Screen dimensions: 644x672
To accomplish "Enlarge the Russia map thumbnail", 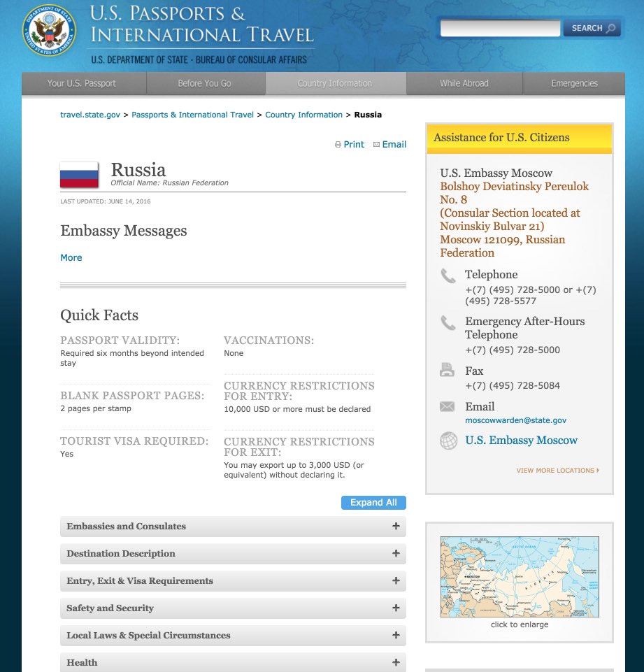I will click(520, 577).
